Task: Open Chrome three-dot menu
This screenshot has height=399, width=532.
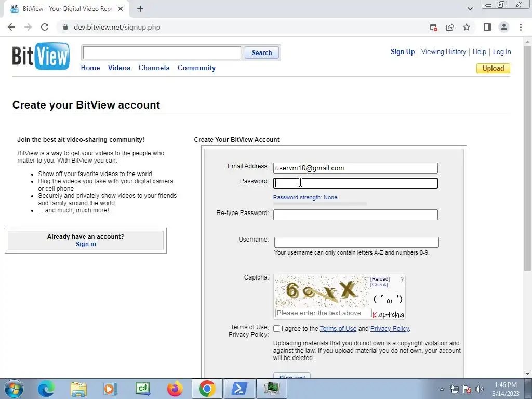Action: click(x=521, y=27)
